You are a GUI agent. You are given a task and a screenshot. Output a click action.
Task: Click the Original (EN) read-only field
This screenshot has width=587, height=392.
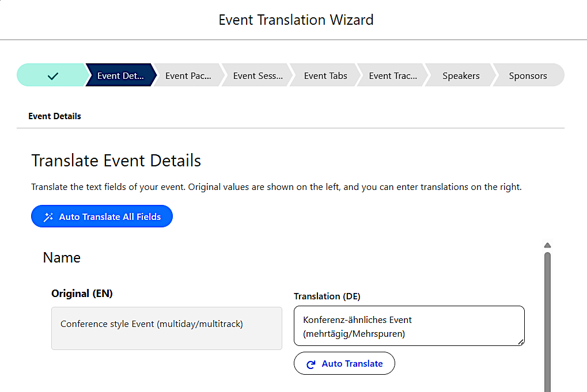166,328
